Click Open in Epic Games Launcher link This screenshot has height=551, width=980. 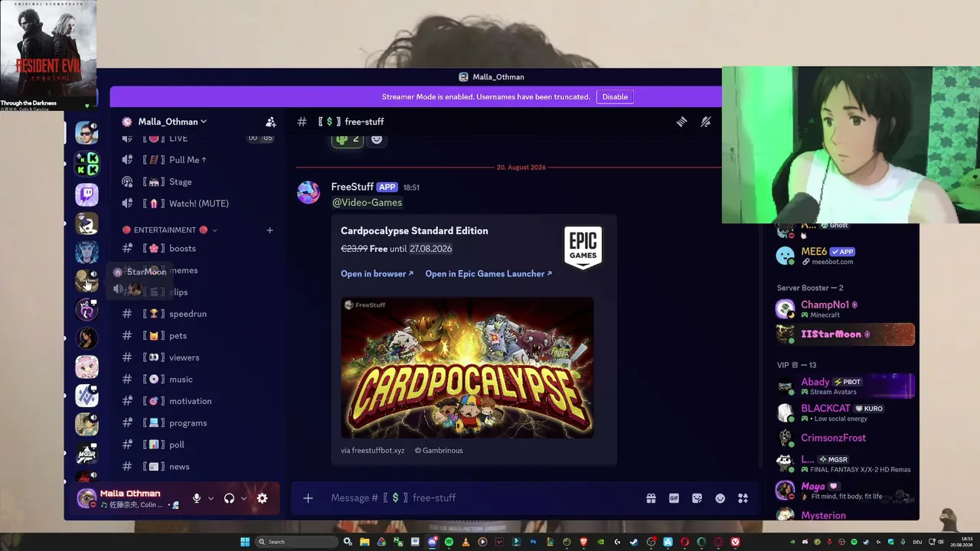(x=488, y=274)
